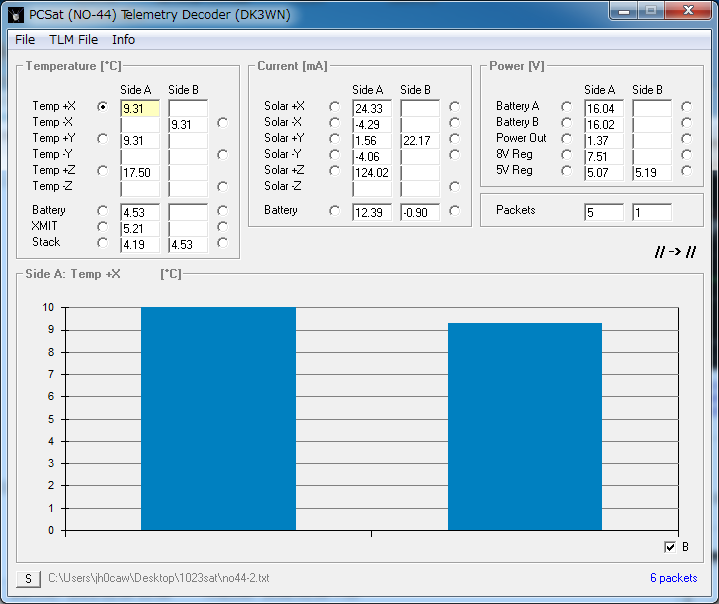Select Side B Solar -X current radio button
Image resolution: width=719 pixels, height=604 pixels.
[x=454, y=123]
